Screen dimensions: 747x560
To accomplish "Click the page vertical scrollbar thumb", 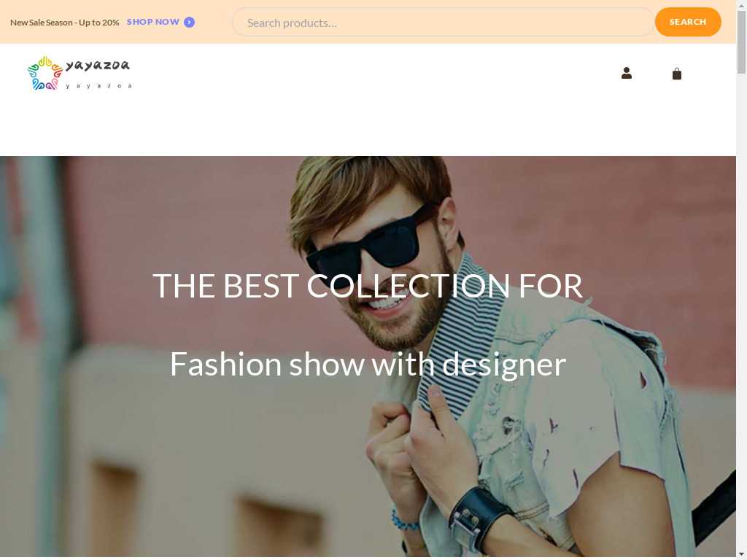I will [741, 42].
